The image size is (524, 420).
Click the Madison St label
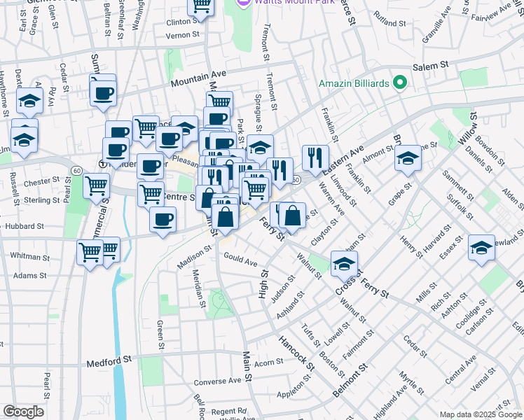point(194,257)
